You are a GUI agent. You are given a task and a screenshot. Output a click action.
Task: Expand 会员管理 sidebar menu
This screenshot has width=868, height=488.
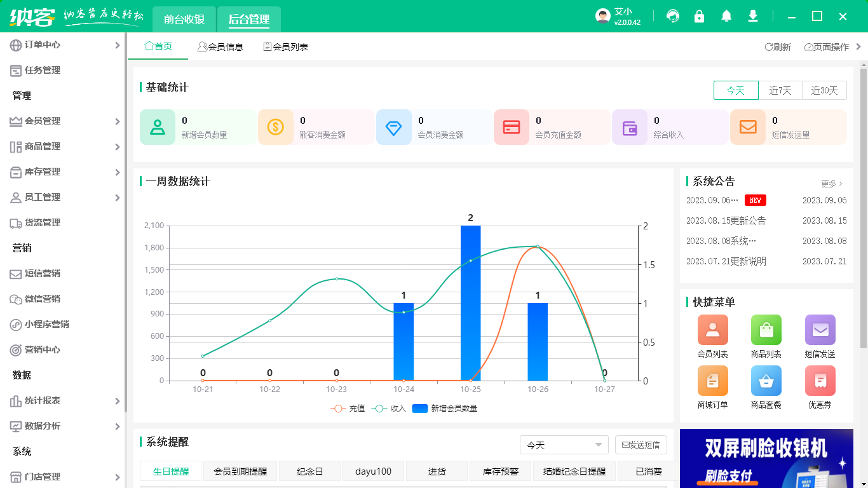point(62,121)
